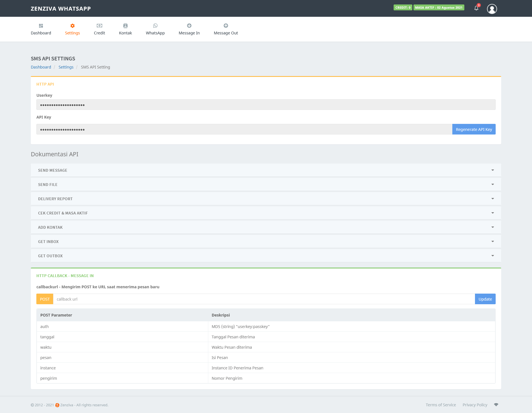Click the MD5 userkey:passkey description
The width and height of the screenshot is (532, 413).
[x=241, y=327]
